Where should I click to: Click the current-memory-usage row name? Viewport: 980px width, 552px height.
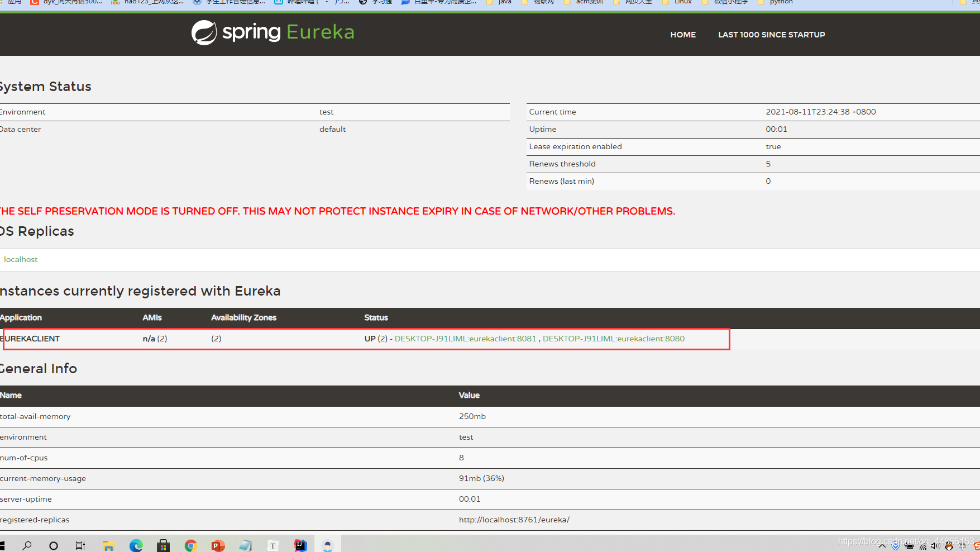[x=43, y=478]
